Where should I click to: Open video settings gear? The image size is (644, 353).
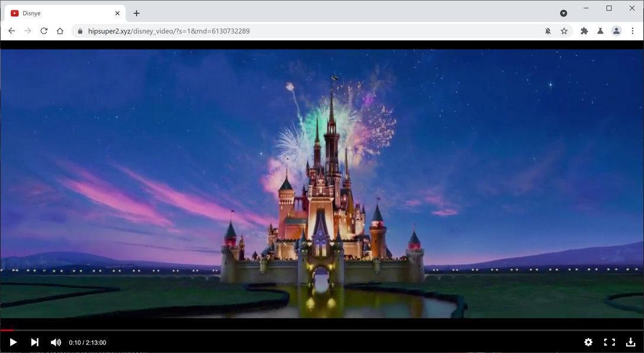click(x=588, y=342)
